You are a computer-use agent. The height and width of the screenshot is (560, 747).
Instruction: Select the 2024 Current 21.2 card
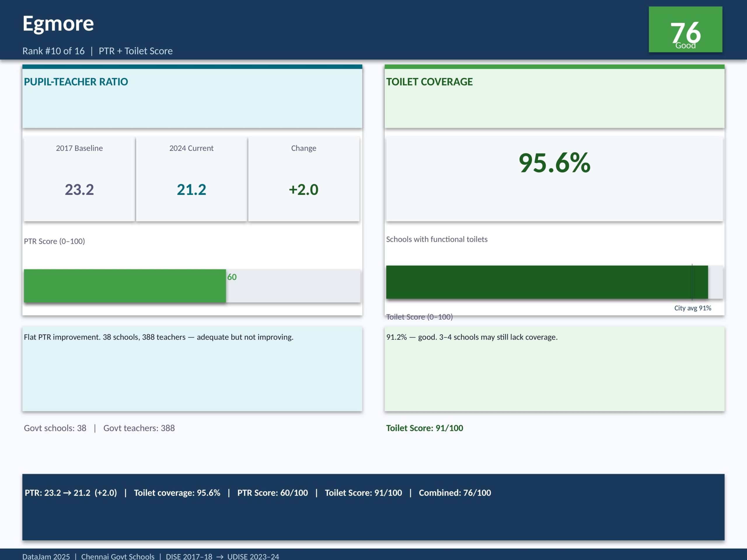[x=191, y=179]
